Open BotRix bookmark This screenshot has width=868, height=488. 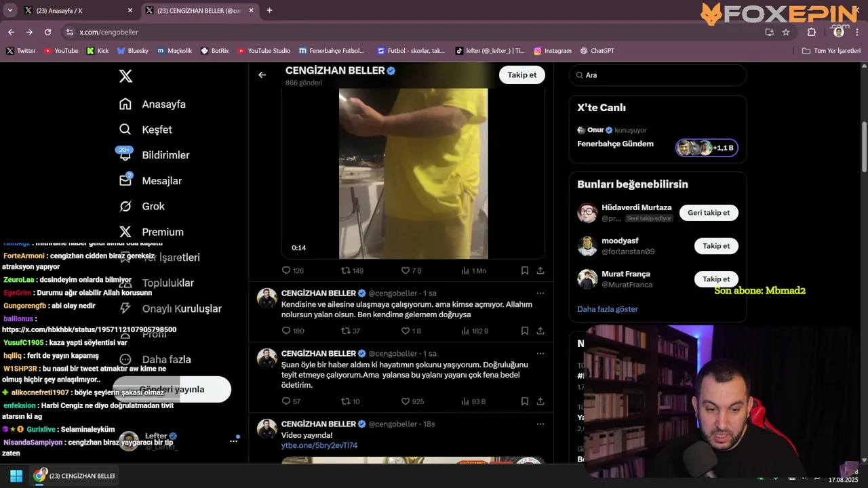(214, 51)
